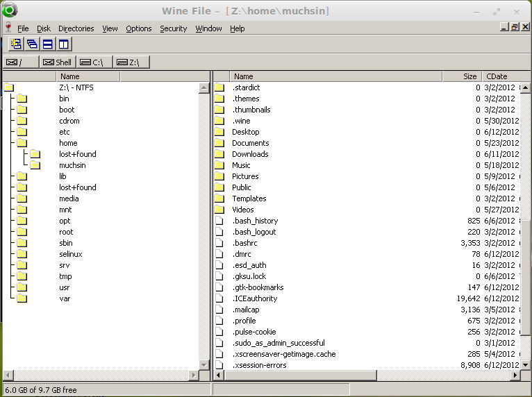This screenshot has width=532, height=397.
Task: Select the root / drive button
Action: point(21,62)
